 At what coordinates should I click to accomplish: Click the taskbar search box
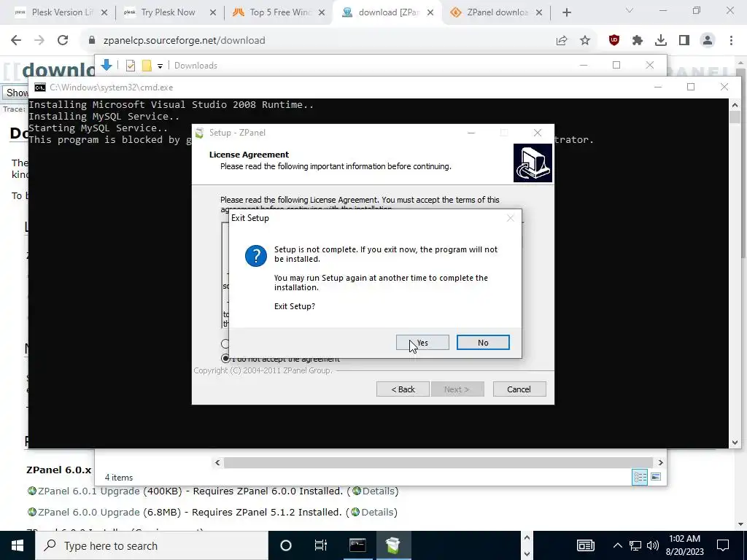tap(152, 545)
